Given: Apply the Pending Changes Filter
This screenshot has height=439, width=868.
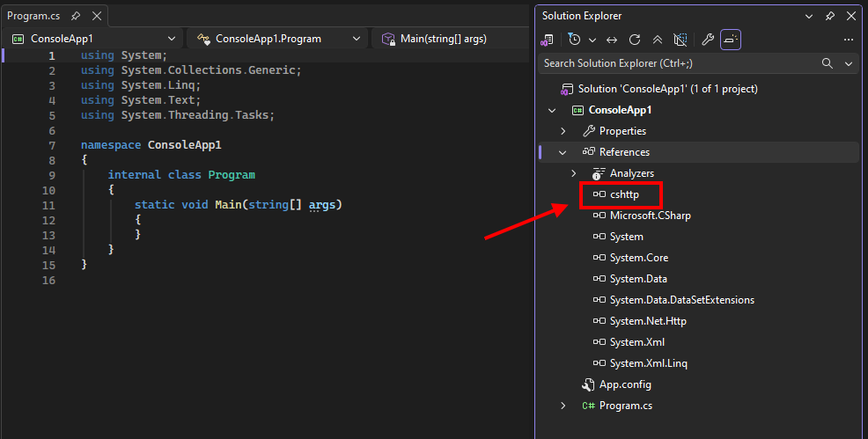Looking at the screenshot, I should tap(575, 40).
